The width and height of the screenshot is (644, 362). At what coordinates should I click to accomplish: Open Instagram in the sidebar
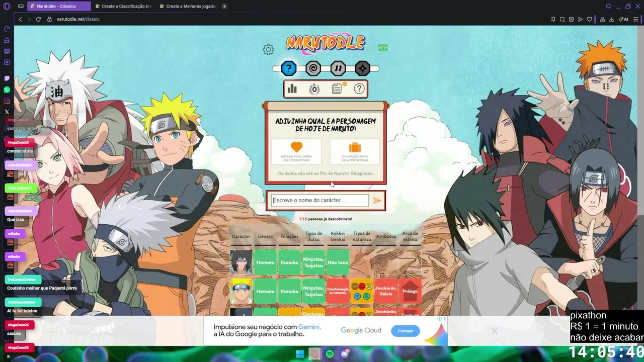point(7,101)
